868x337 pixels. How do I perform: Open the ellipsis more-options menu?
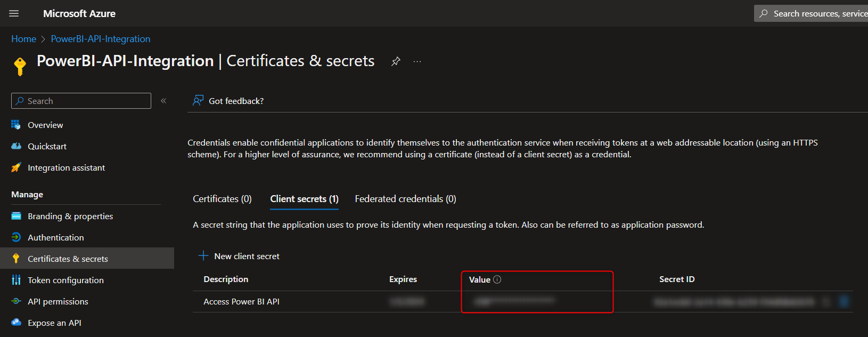click(417, 61)
